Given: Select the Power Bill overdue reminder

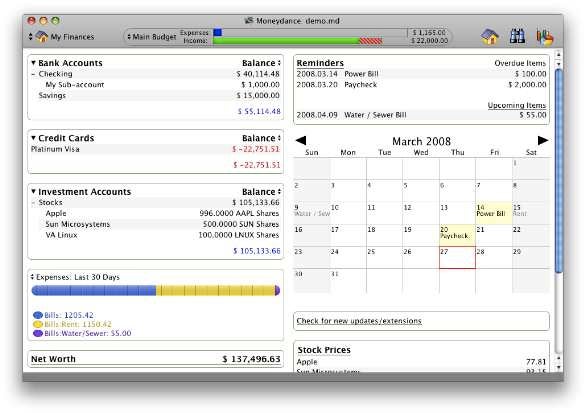Looking at the screenshot, I should [421, 74].
